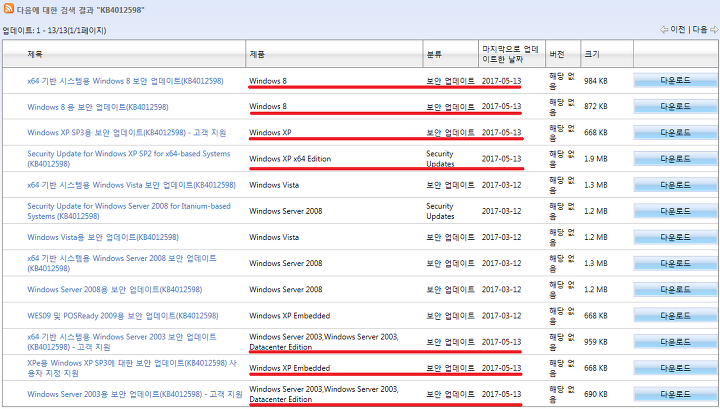The width and height of the screenshot is (720, 409).
Task: Download the 984 KB x64 Windows 8 update
Action: click(x=675, y=80)
